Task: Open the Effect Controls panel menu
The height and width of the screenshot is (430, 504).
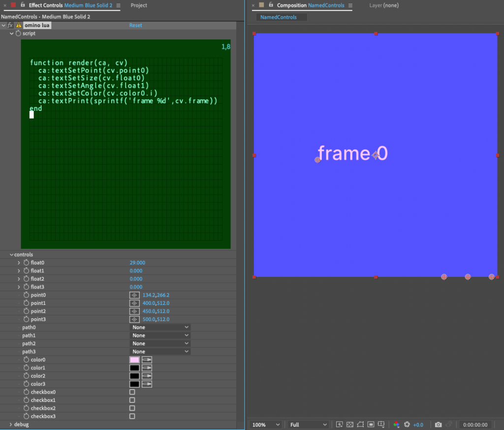Action: tap(118, 5)
